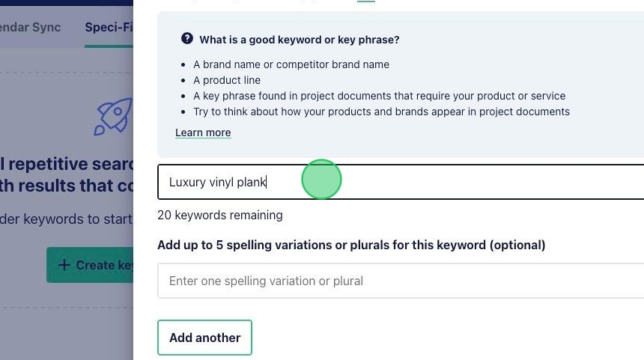The image size is (644, 360).
Task: Select the A product line bullet
Action: (227, 80)
